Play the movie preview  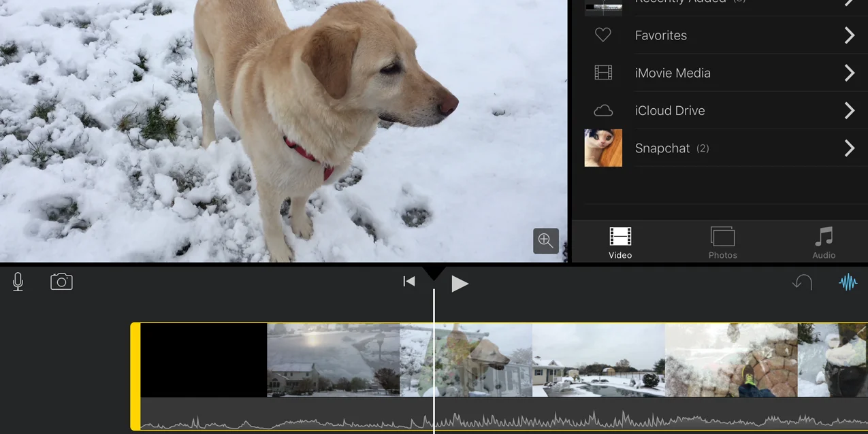point(460,284)
